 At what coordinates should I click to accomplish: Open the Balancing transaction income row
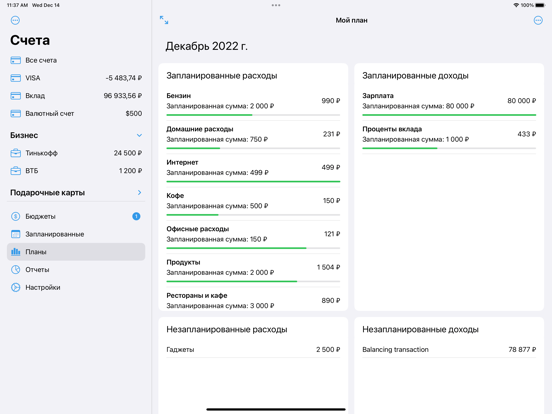click(x=449, y=350)
